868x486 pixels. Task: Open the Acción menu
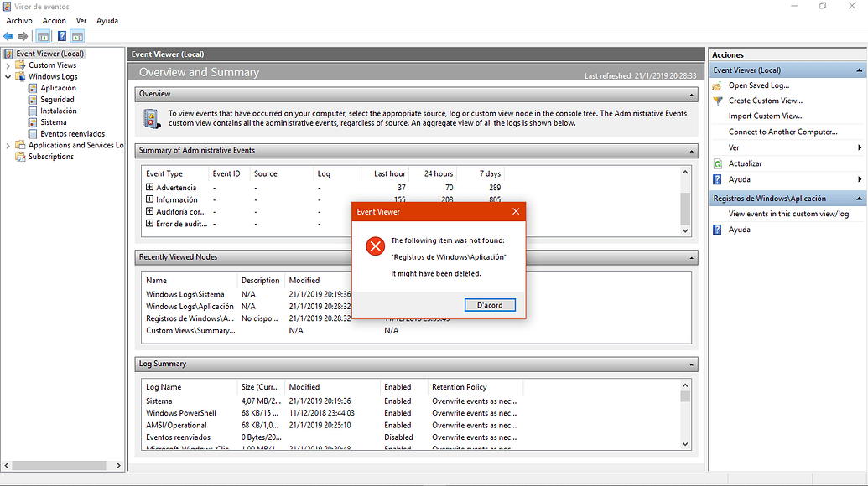(x=55, y=20)
